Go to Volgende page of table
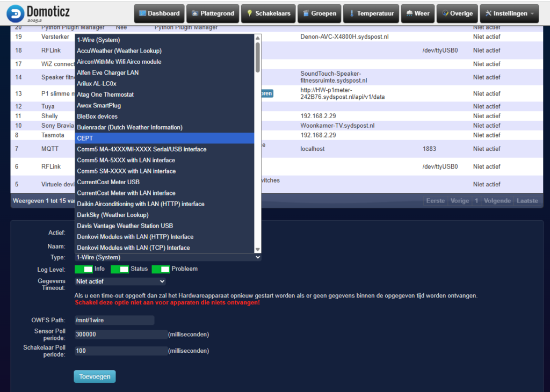Screen dimensions: 550x392 pyautogui.click(x=497, y=201)
